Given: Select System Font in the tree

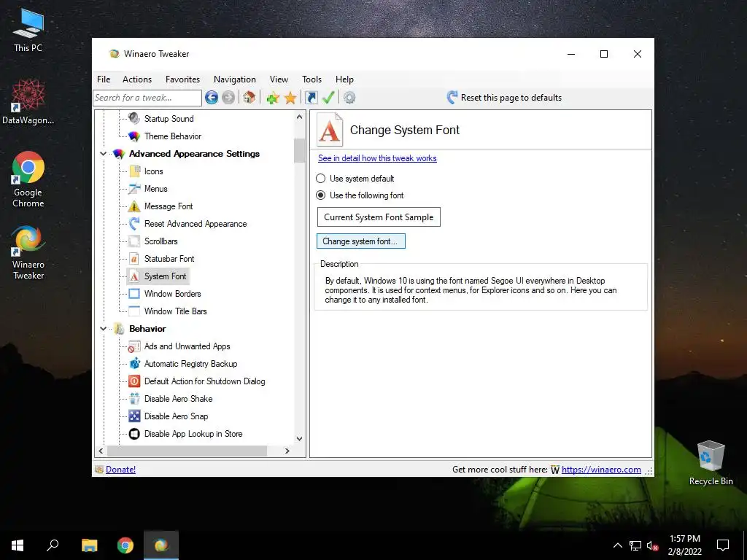Looking at the screenshot, I should point(165,276).
